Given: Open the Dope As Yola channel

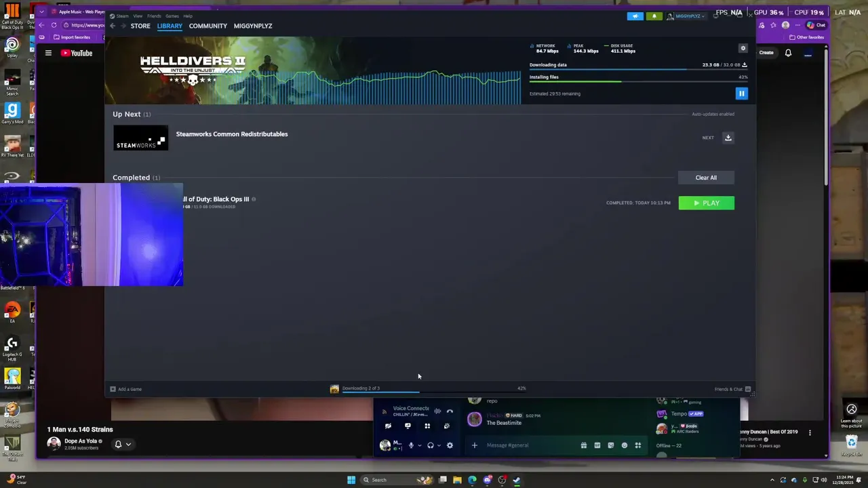Looking at the screenshot, I should pos(81,441).
